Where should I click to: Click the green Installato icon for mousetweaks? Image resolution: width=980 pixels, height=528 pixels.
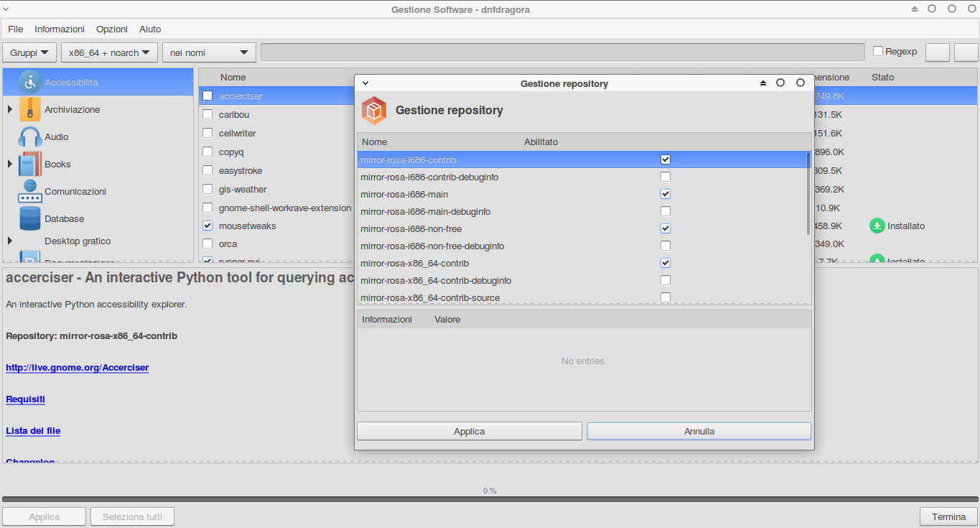[877, 226]
